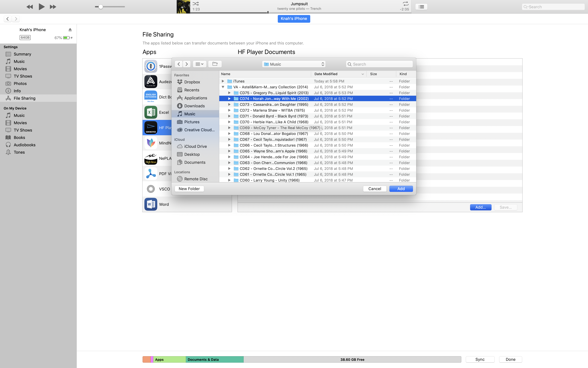Adjust the volume slider knob
Screen dimensions: 588x368
point(101,7)
